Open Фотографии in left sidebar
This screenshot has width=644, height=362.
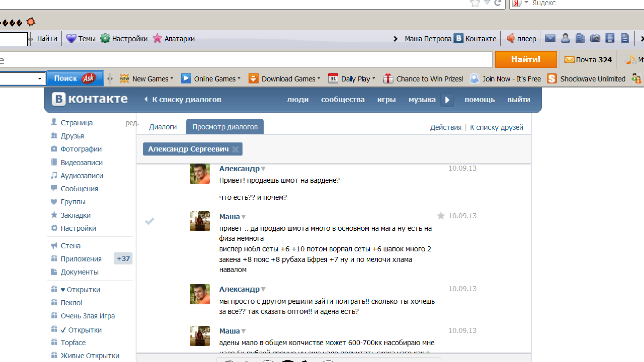pyautogui.click(x=81, y=149)
